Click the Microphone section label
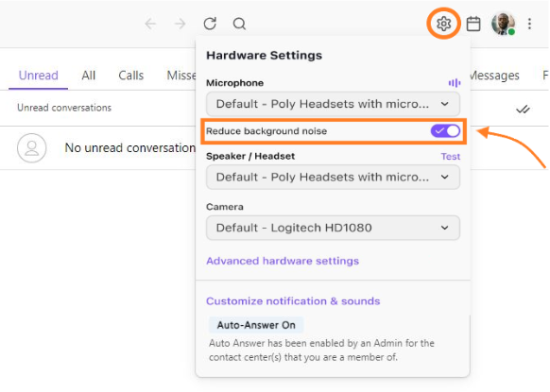The image size is (550, 392). pos(234,83)
